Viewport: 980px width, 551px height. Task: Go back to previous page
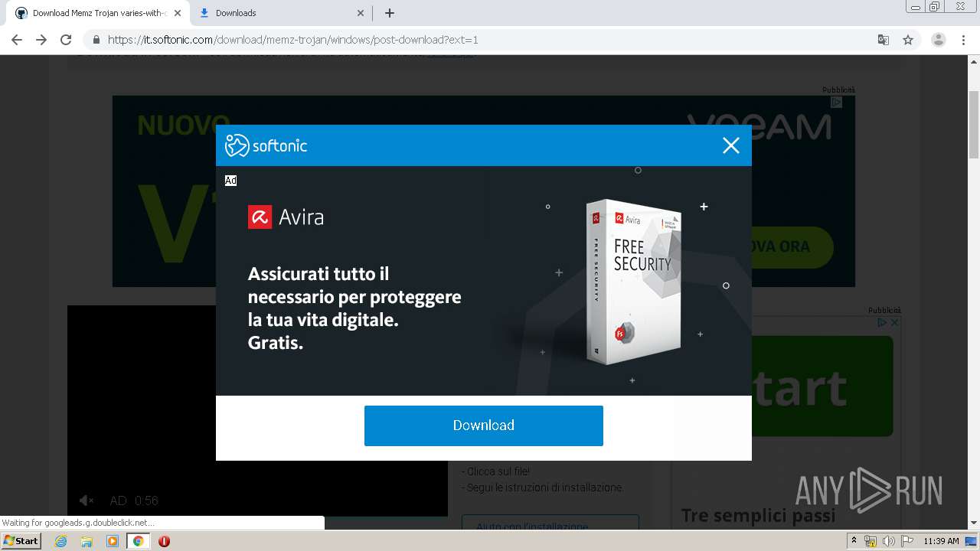click(17, 40)
